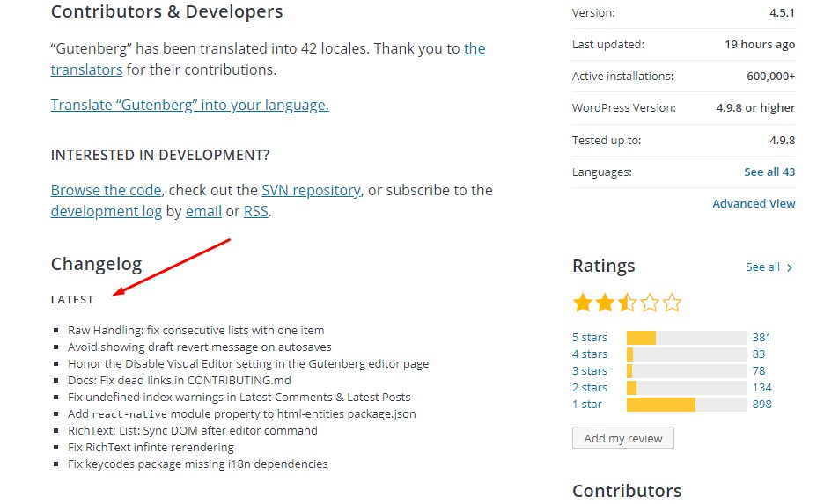Click the INTERESTED IN DEVELOPMENT? heading
Screen dimensions: 824x504
click(159, 156)
